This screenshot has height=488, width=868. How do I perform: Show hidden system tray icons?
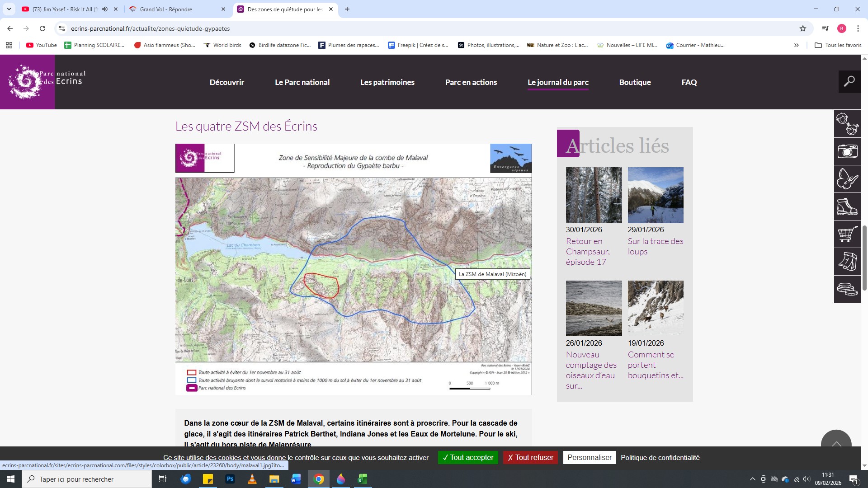click(752, 479)
